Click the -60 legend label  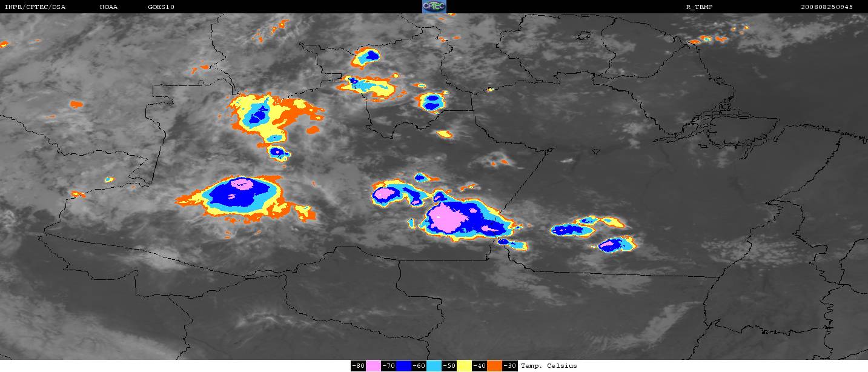coord(419,366)
